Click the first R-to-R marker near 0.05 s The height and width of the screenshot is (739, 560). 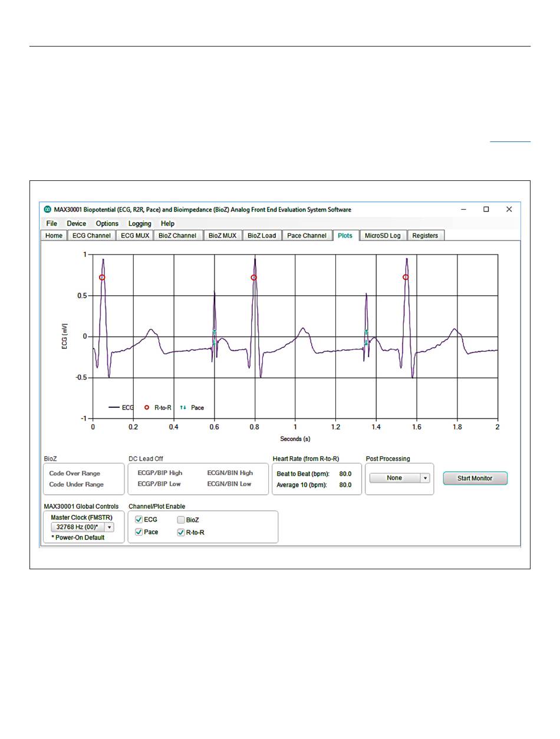click(102, 278)
